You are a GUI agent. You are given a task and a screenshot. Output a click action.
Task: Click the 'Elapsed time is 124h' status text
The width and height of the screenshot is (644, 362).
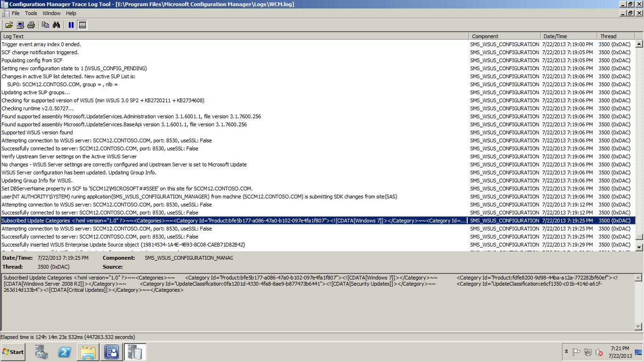pyautogui.click(x=68, y=337)
